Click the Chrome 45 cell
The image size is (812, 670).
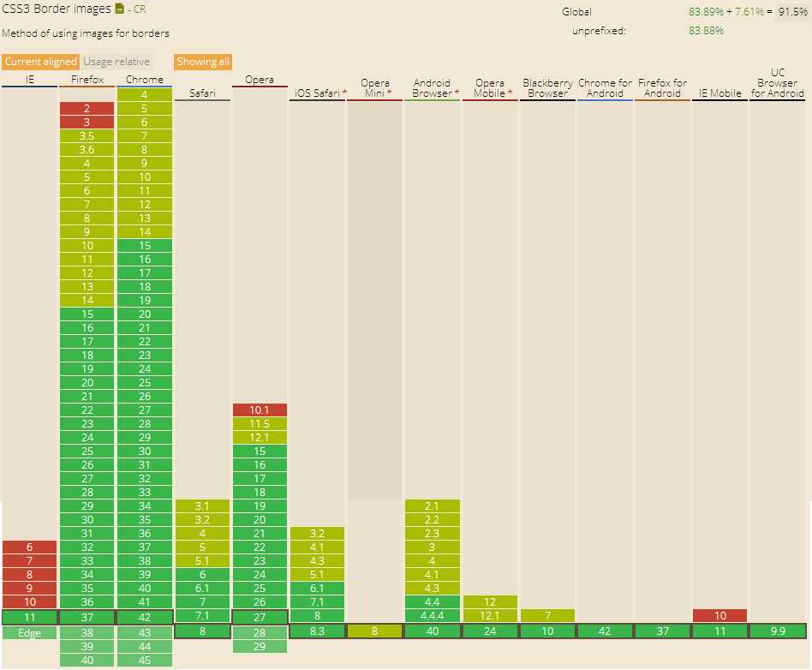(145, 661)
